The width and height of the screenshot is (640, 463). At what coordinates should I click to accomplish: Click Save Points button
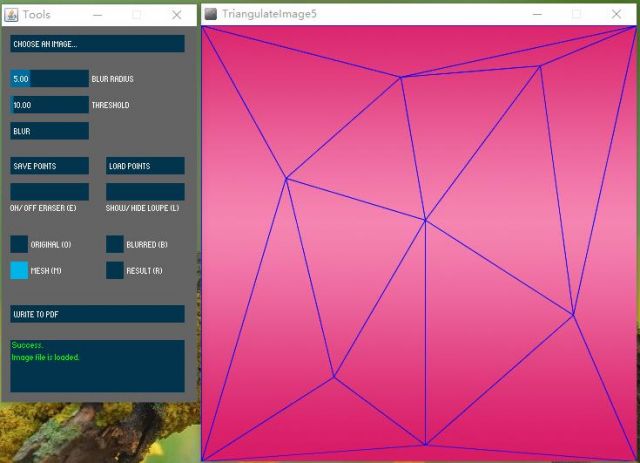click(x=49, y=166)
